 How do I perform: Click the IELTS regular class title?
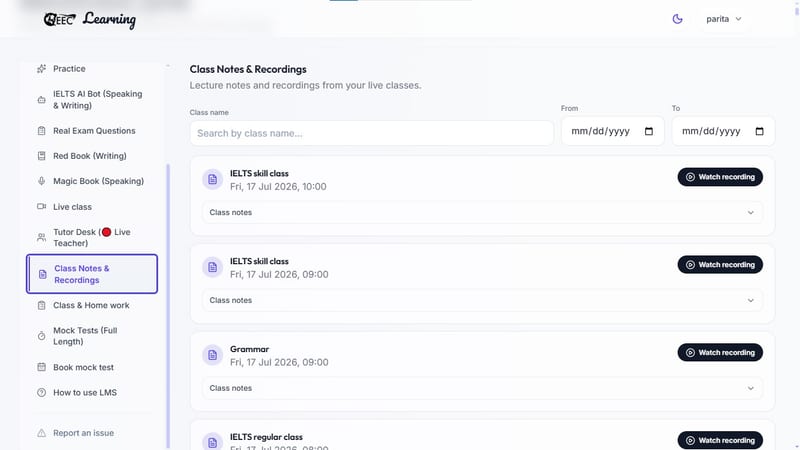click(x=266, y=437)
